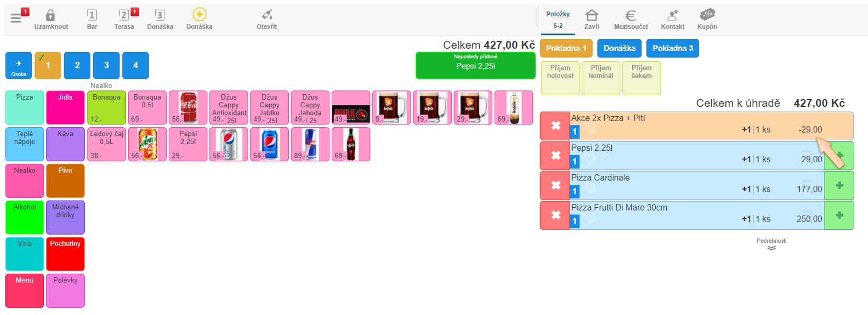Click the Otevřít icon in toolbar

267,16
